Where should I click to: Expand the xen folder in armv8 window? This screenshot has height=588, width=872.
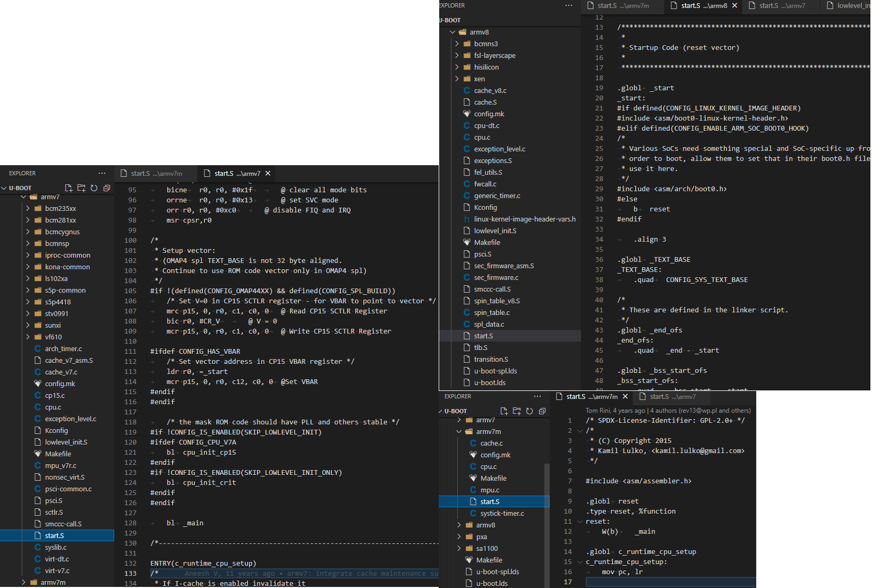pos(457,79)
